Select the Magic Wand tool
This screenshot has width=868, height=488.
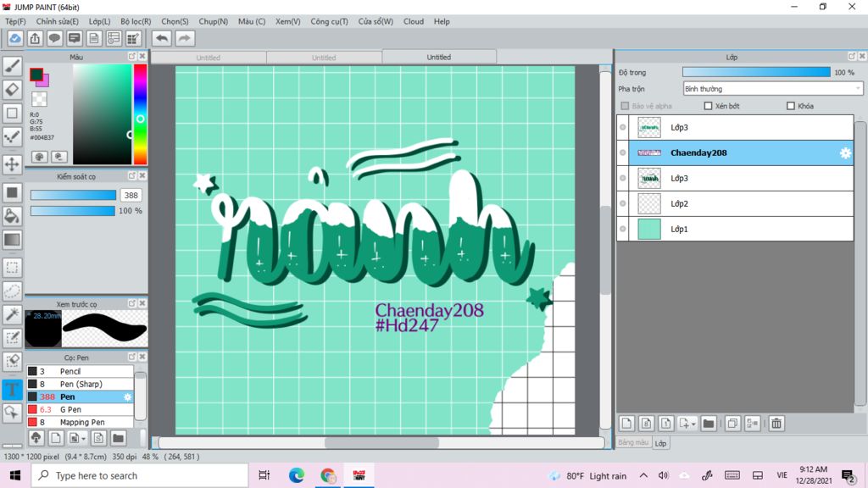click(12, 314)
